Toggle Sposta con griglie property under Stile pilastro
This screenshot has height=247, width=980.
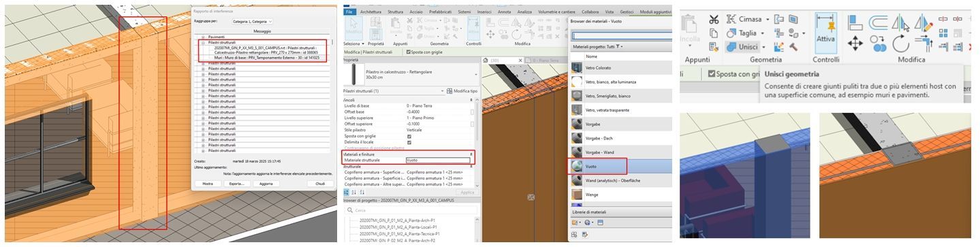pyautogui.click(x=409, y=136)
